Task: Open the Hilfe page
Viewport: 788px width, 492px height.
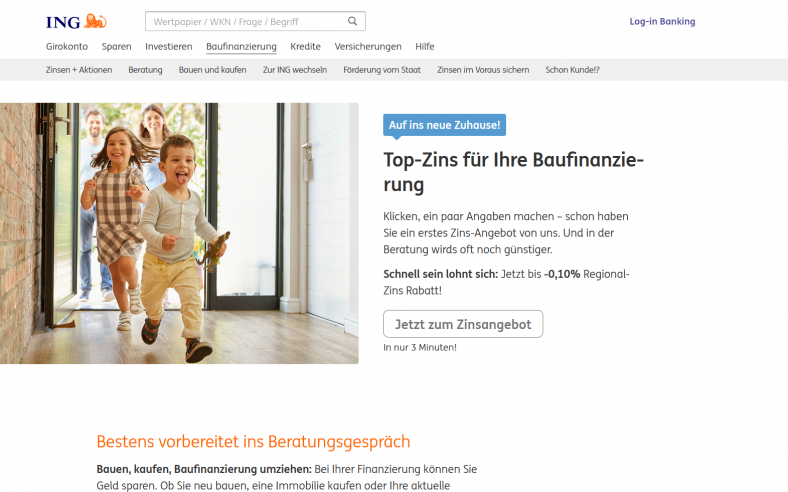Action: (425, 46)
